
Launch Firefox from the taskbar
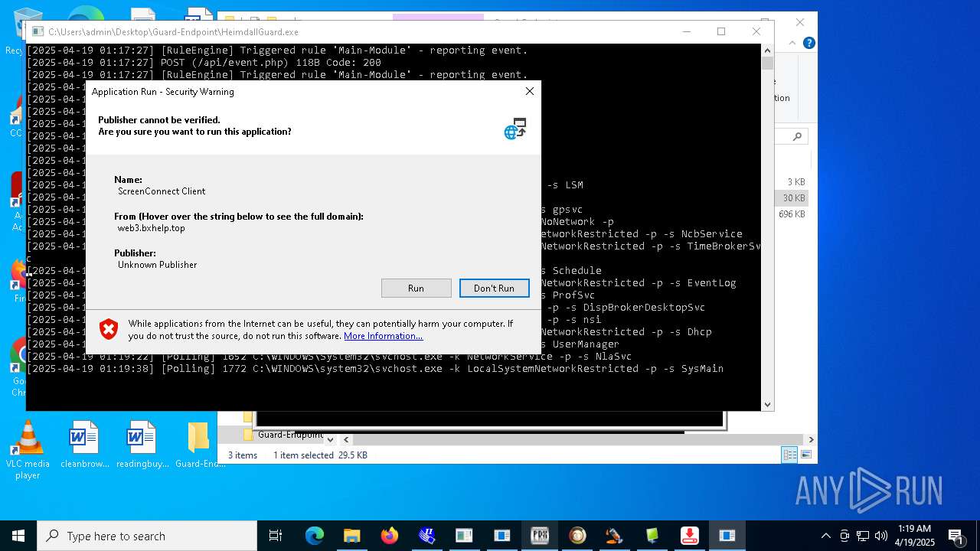tap(390, 536)
